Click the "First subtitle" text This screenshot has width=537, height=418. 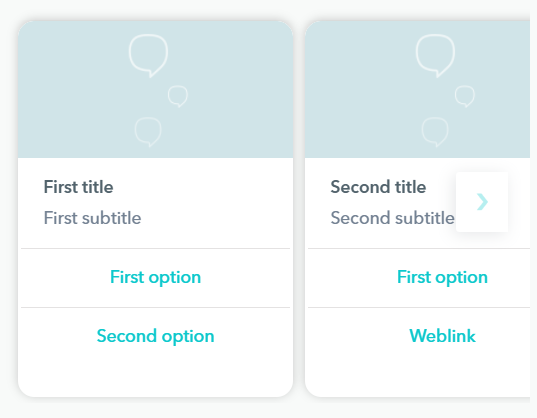pyautogui.click(x=92, y=218)
